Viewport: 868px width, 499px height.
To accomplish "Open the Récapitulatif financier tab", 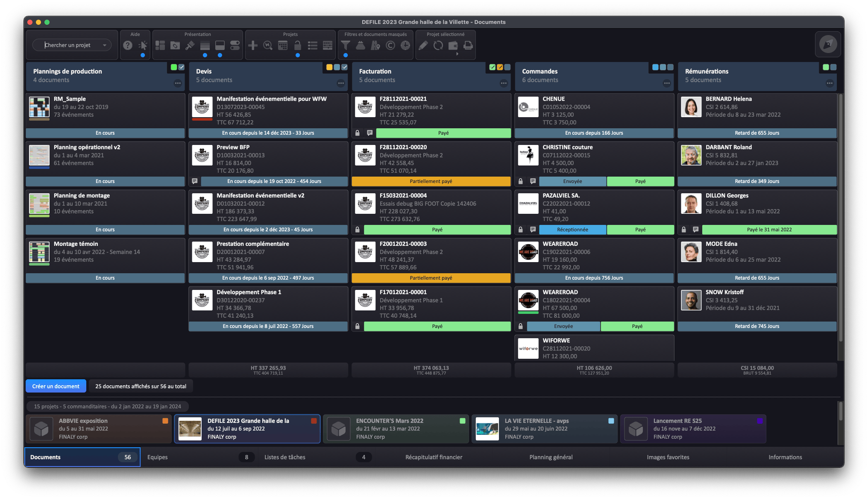I will point(434,457).
